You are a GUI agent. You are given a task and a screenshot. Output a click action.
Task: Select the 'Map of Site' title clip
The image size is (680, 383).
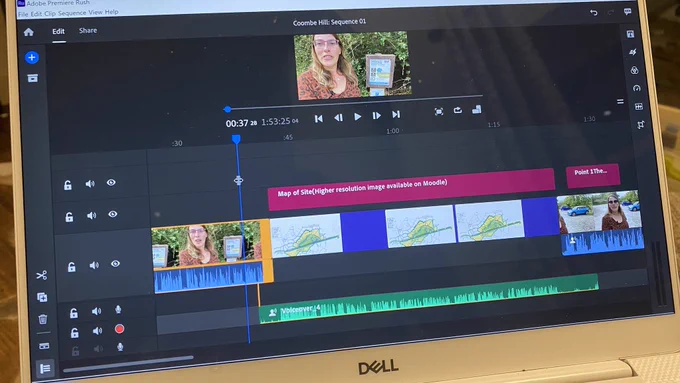(x=411, y=190)
